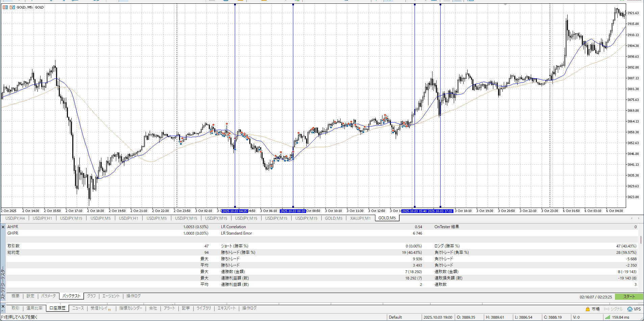Switch to USDJPY,H4 chart tab
Viewport: 644px width, 321px height.
15,218
